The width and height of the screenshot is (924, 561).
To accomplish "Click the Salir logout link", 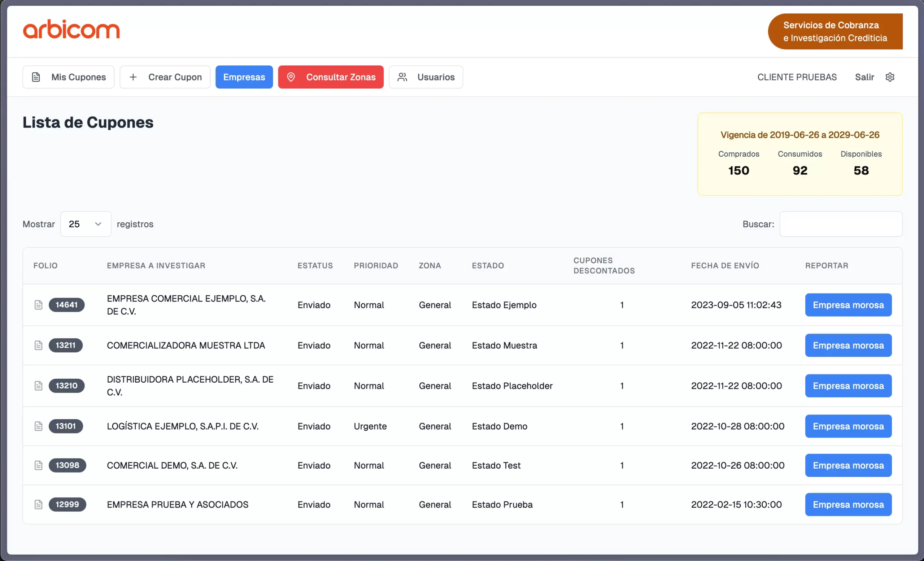I will 864,77.
